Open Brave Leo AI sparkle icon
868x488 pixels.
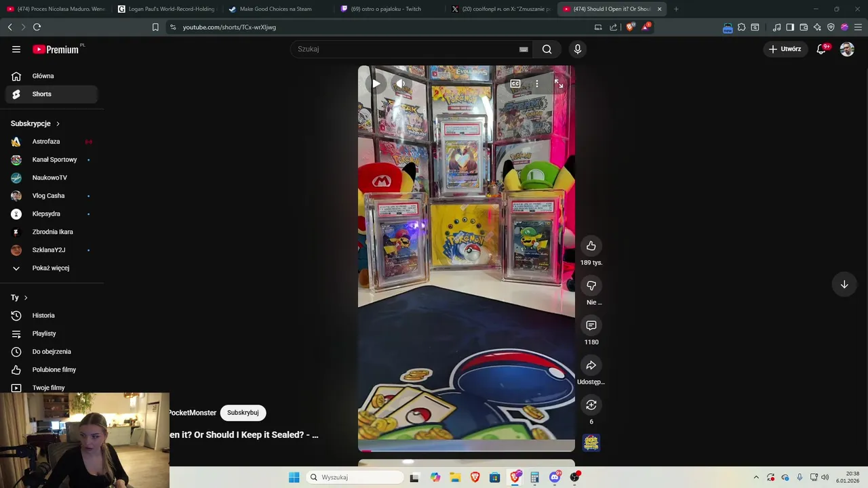tap(817, 27)
